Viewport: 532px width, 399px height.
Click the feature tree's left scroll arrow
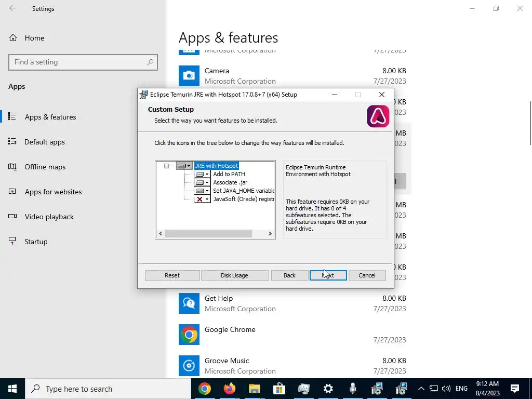click(161, 233)
